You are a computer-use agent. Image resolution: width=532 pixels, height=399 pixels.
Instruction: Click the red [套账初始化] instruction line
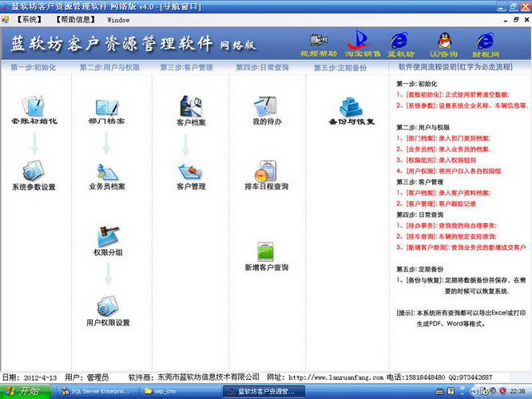453,95
